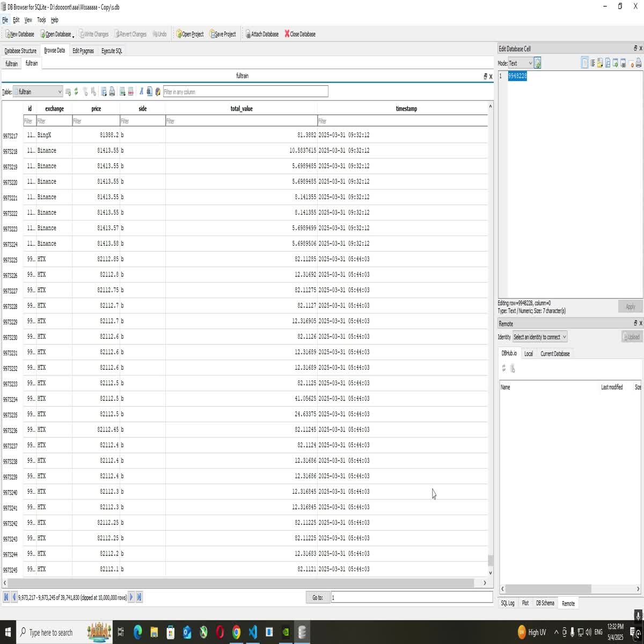Image resolution: width=644 pixels, height=644 pixels.
Task: Open the Local tab in the Remote panel
Action: click(529, 354)
